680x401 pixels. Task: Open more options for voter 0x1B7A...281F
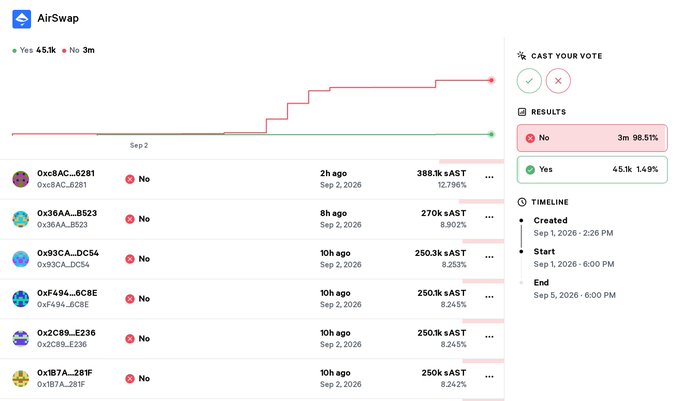tap(489, 377)
